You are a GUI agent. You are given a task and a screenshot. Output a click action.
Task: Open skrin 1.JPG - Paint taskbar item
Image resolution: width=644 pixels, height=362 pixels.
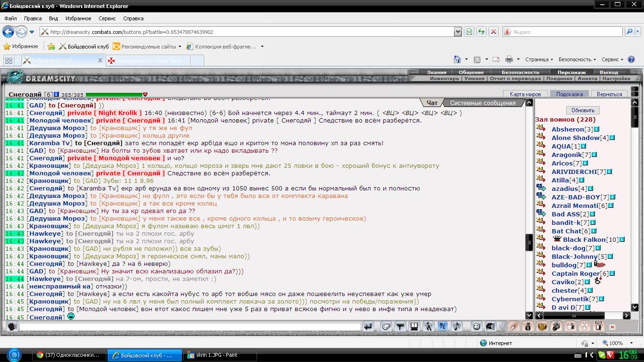pyautogui.click(x=220, y=355)
